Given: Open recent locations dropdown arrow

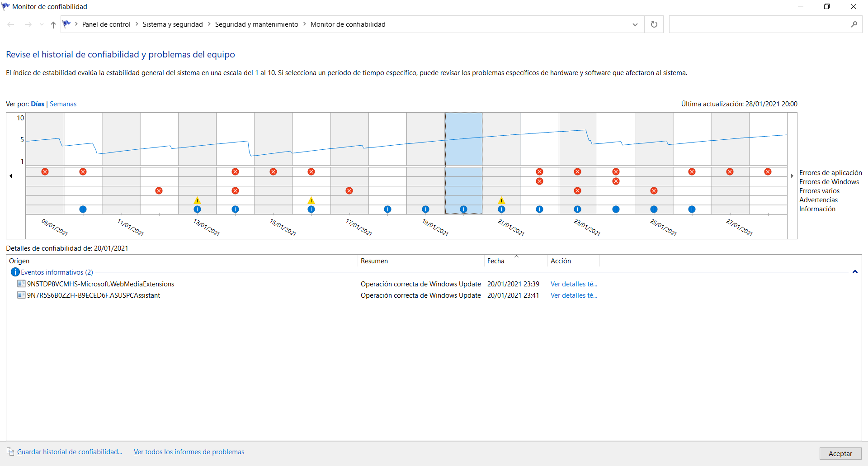Looking at the screenshot, I should coord(42,24).
